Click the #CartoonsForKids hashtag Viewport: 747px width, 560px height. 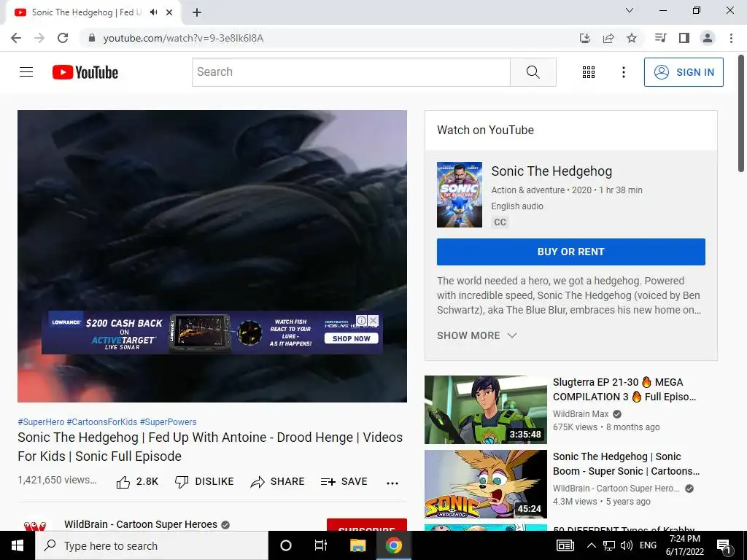102,422
